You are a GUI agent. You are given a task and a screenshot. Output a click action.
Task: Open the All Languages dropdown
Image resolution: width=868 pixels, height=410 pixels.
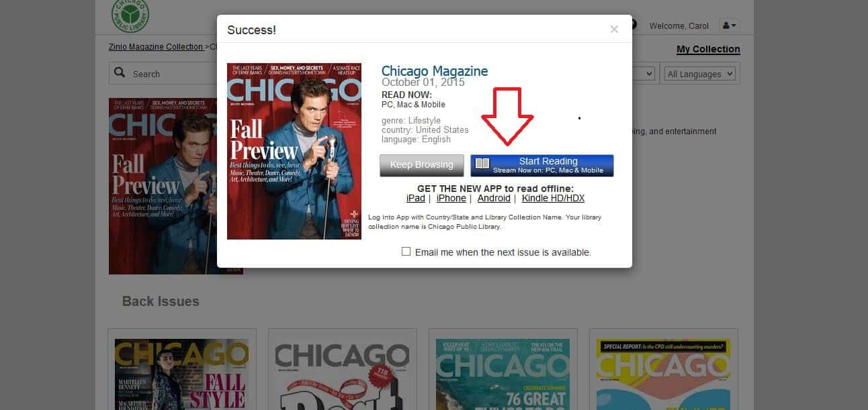701,74
